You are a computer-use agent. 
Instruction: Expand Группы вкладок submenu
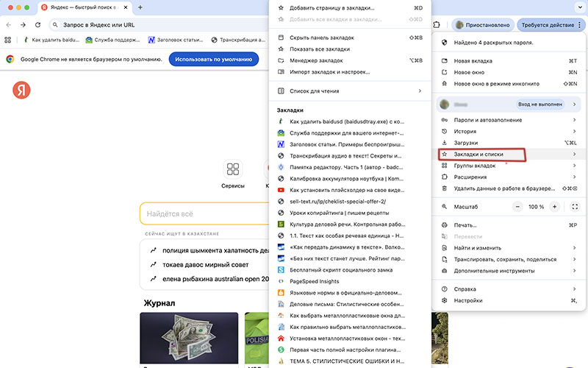coord(509,166)
